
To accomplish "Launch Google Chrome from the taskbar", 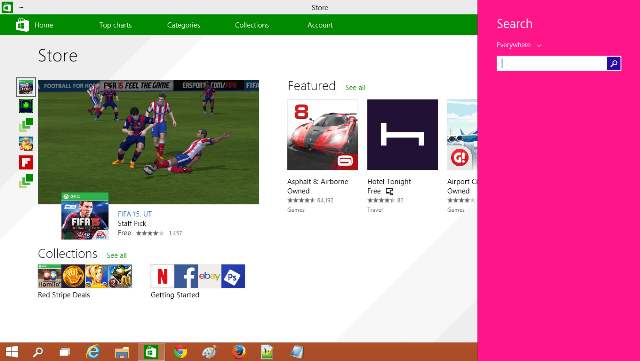I will click(x=180, y=352).
